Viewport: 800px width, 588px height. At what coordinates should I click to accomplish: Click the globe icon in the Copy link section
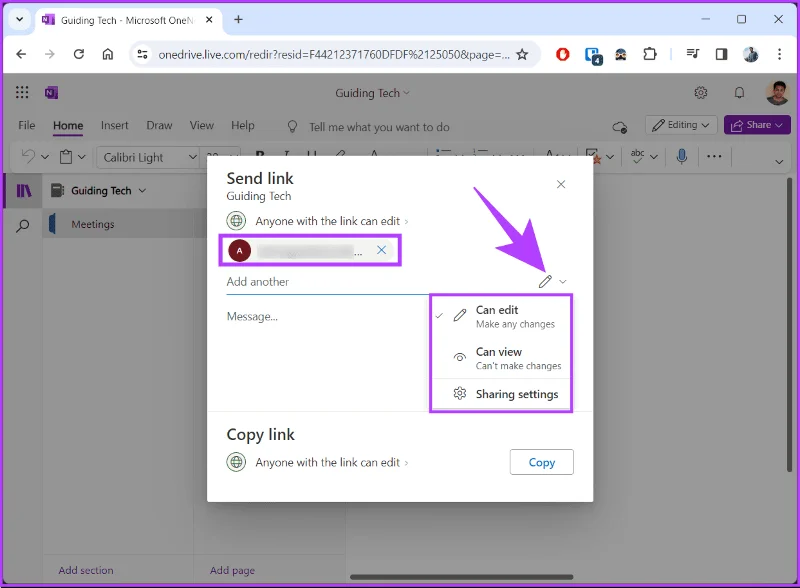tap(236, 462)
